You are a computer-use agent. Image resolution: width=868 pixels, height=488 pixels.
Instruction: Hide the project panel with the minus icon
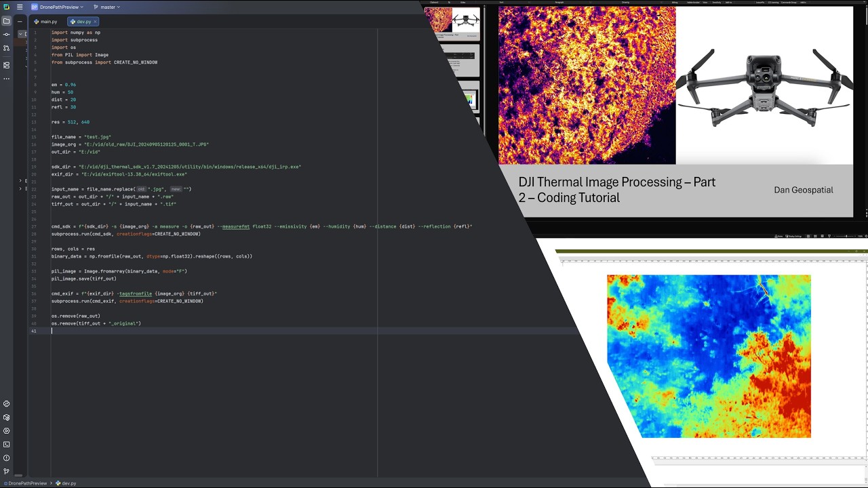[20, 22]
